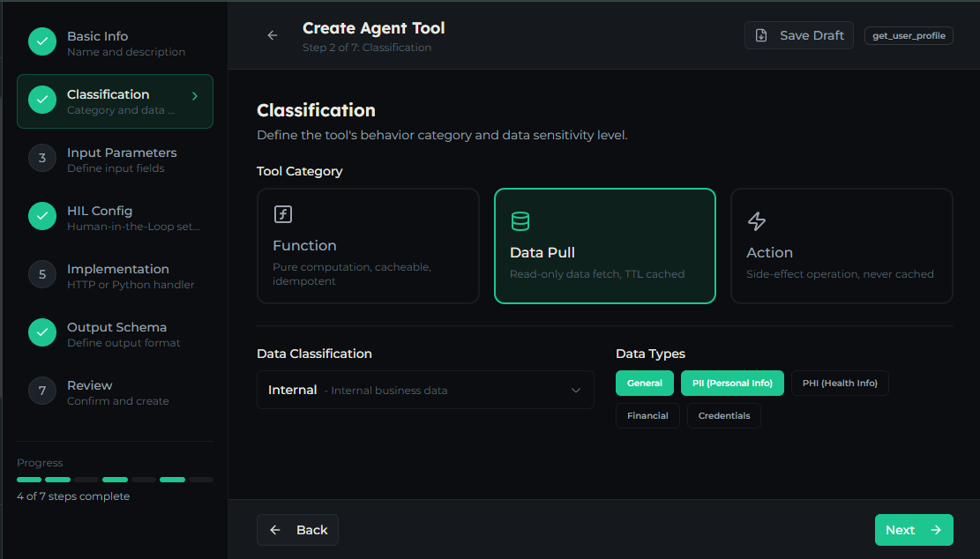This screenshot has width=980, height=559.
Task: Click the step 3 number circle
Action: (x=42, y=158)
